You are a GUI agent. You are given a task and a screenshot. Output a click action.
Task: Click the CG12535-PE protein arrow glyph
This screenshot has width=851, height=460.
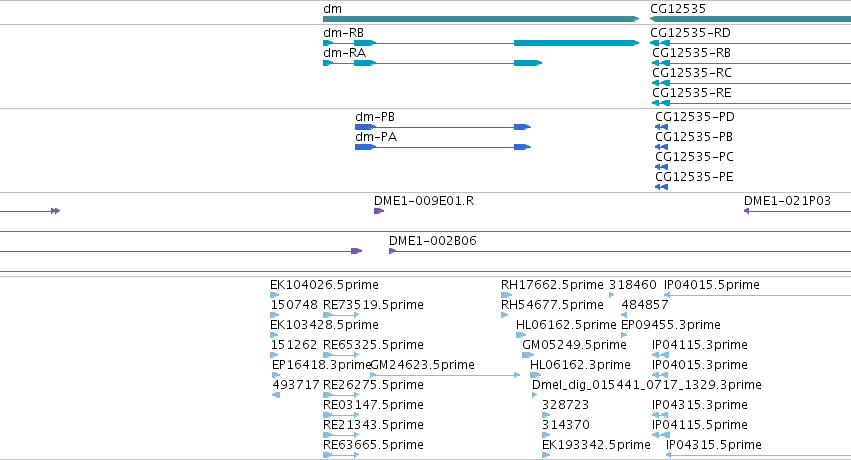661,187
